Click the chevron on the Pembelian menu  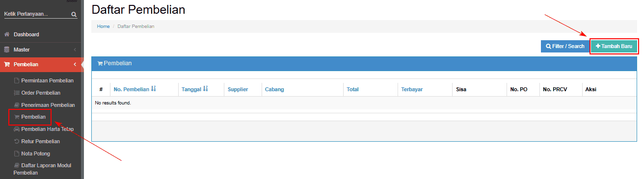75,64
